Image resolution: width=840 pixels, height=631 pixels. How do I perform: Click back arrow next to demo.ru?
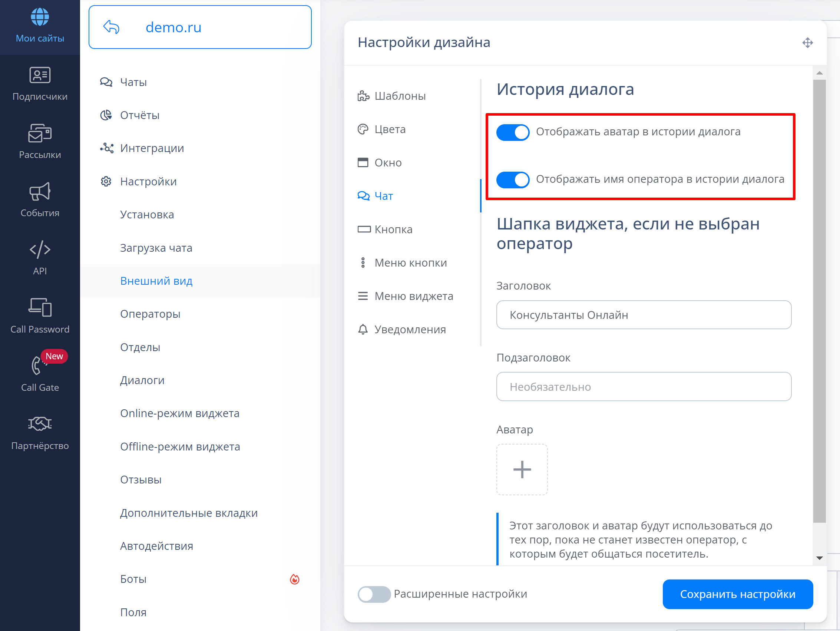[x=111, y=27]
